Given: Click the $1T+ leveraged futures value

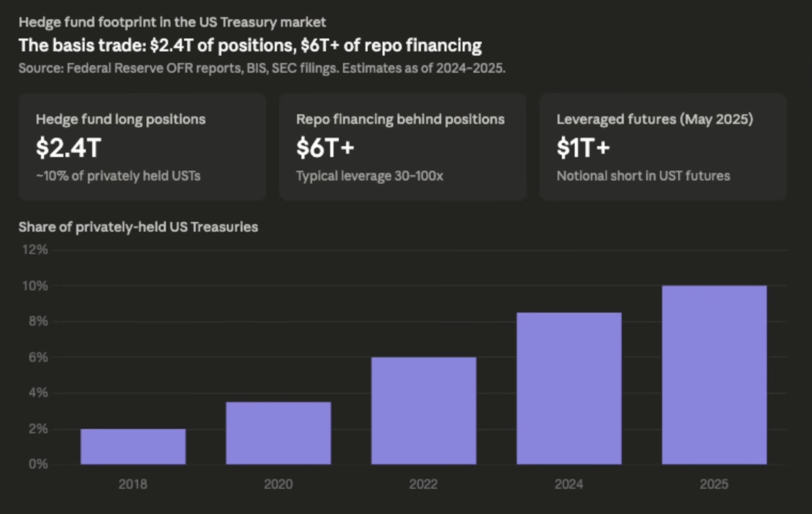Looking at the screenshot, I should pyautogui.click(x=583, y=148).
